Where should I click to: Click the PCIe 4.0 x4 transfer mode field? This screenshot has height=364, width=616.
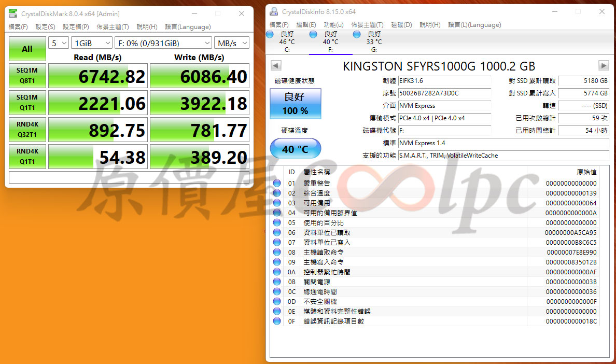(444, 118)
